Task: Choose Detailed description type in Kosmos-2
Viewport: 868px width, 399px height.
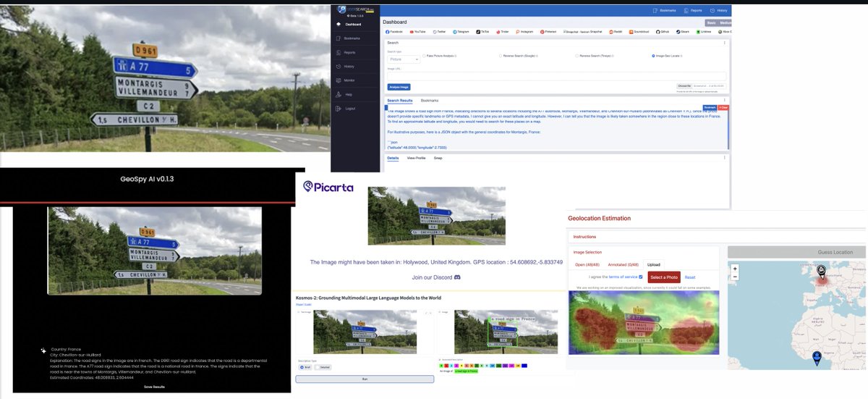Action: (x=323, y=367)
